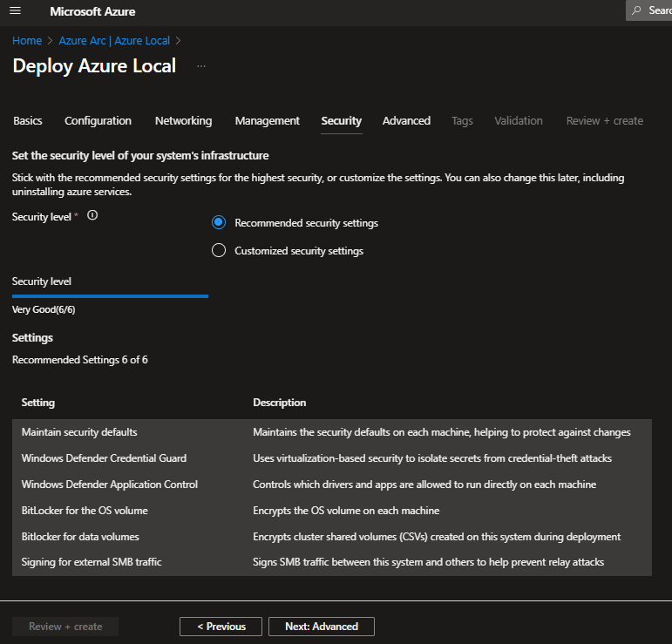Select BitLocker for the OS volume row
Screen dimensions: 672x644
pyautogui.click(x=332, y=511)
